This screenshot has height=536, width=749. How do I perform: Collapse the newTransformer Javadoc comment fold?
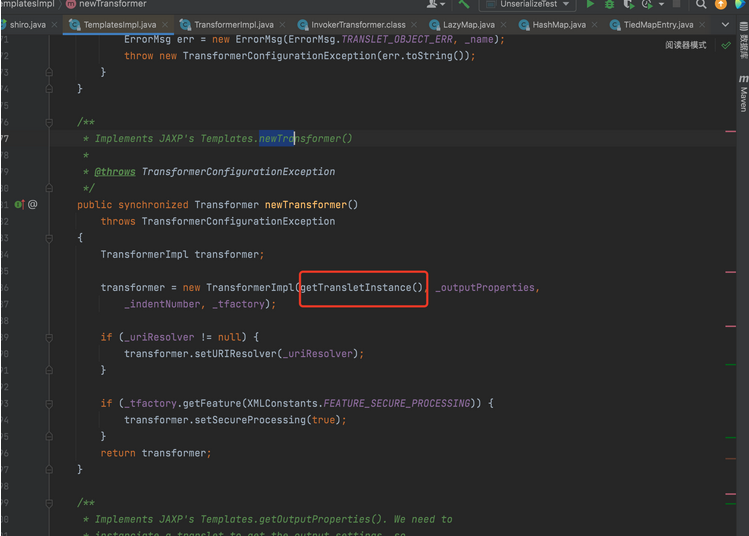click(49, 122)
